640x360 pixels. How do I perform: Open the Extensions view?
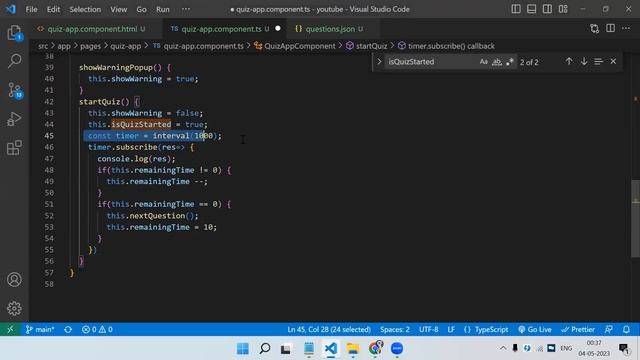[x=14, y=147]
